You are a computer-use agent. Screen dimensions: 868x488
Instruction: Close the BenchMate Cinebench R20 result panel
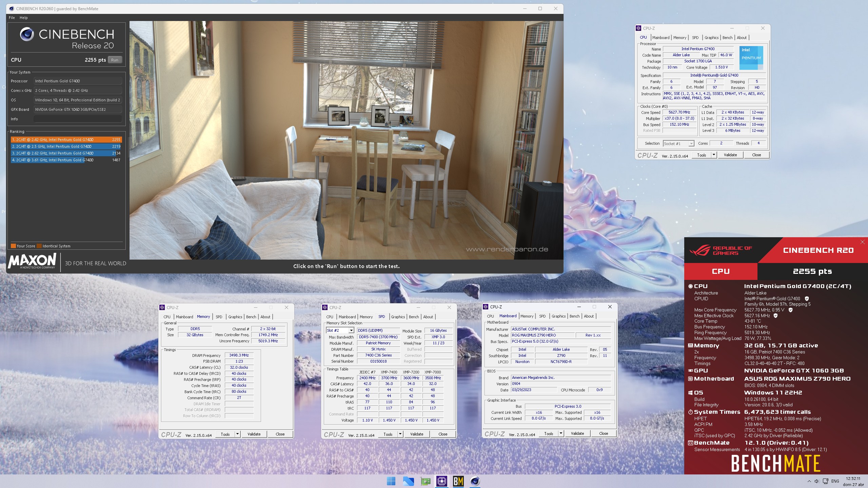[x=862, y=242]
